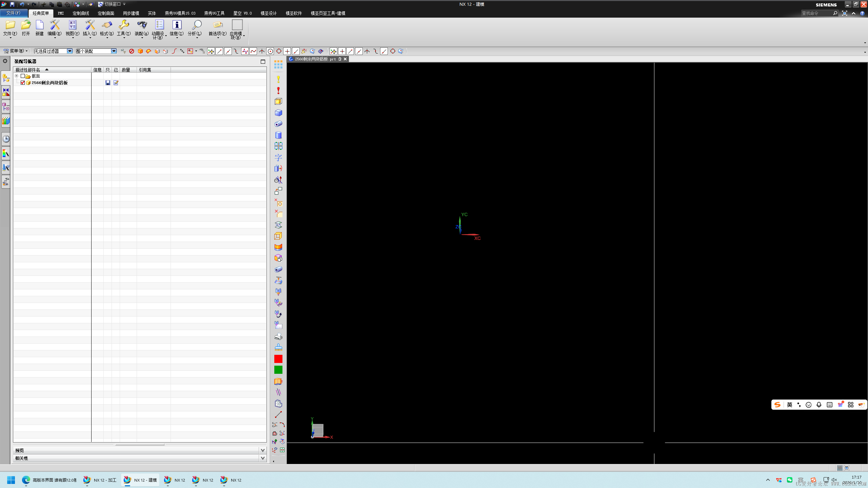Click the printer icon in vertical toolbar
868x488 pixels.
[278, 337]
